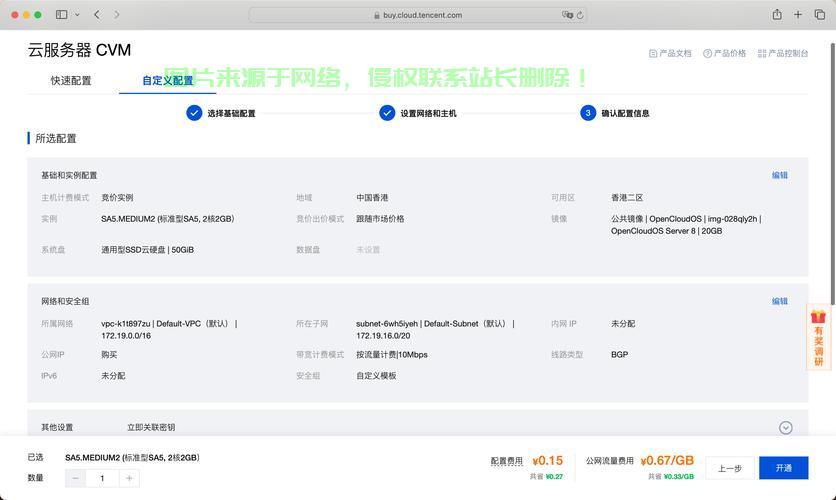The width and height of the screenshot is (836, 500).
Task: Click the 自定义模板 security group value
Action: coord(376,376)
